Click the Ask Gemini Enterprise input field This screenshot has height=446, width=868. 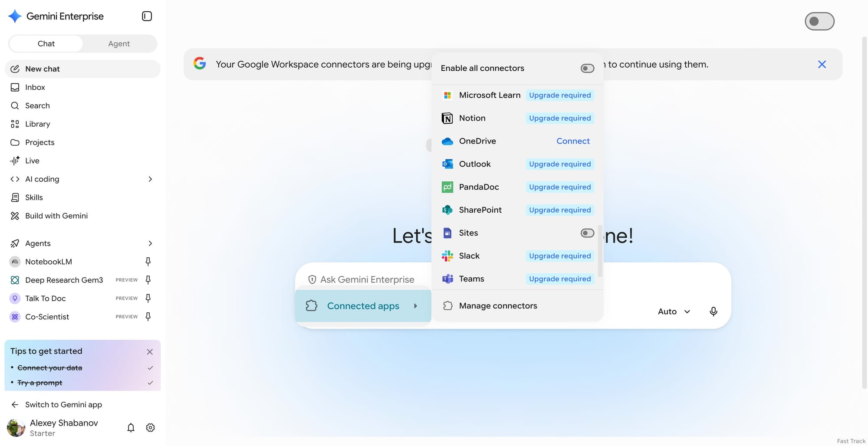tap(367, 279)
